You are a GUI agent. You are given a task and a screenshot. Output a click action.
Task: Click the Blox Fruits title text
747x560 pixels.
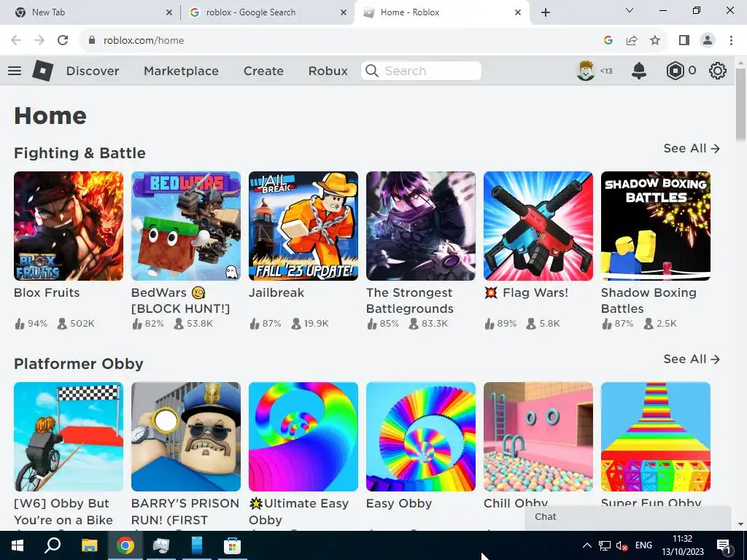click(47, 292)
